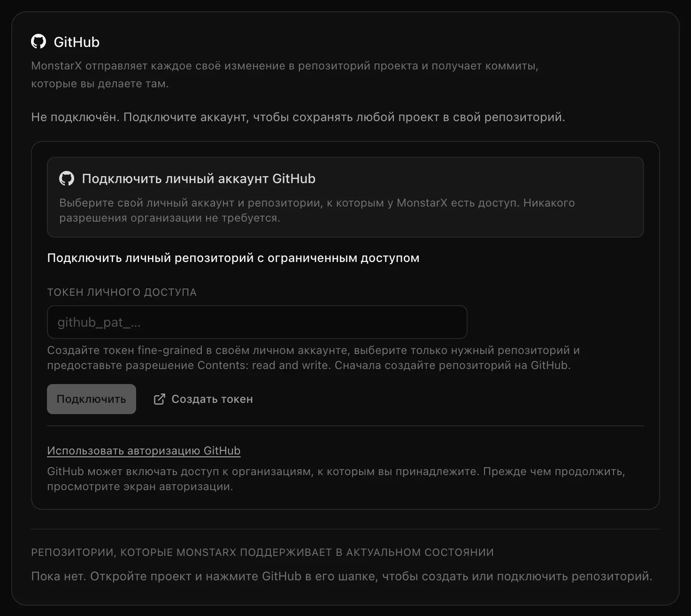
Task: Click the Пока нет empty-state text
Action: [x=342, y=576]
